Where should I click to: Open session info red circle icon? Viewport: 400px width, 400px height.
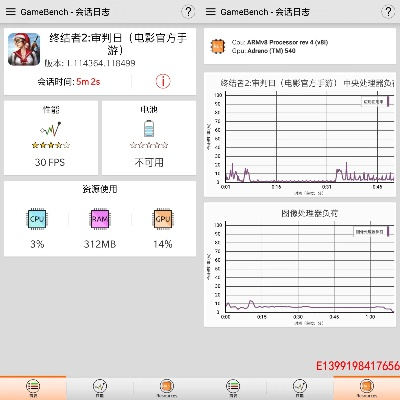pos(163,81)
